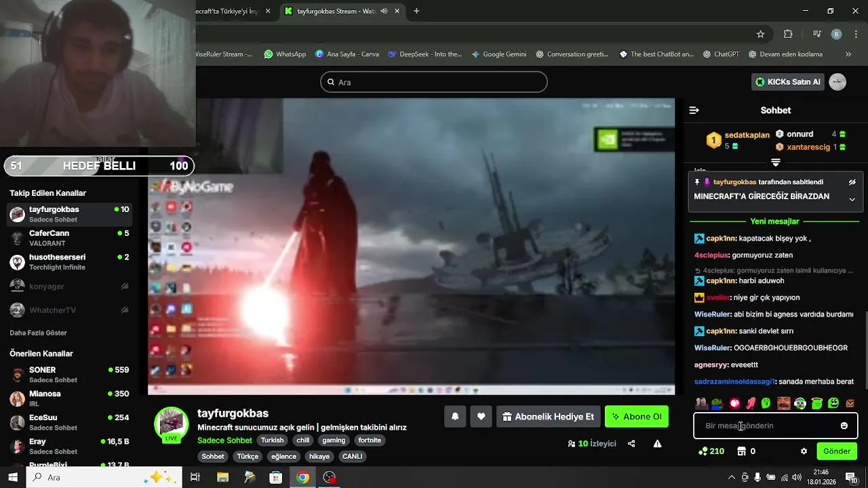Collapse chat panel with Sohbet arrow icon
The width and height of the screenshot is (868, 488).
tap(694, 110)
